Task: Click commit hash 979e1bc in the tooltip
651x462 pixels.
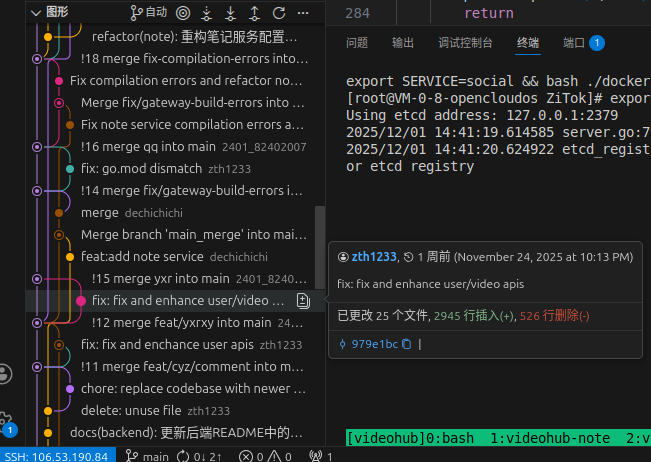Action: pos(374,344)
